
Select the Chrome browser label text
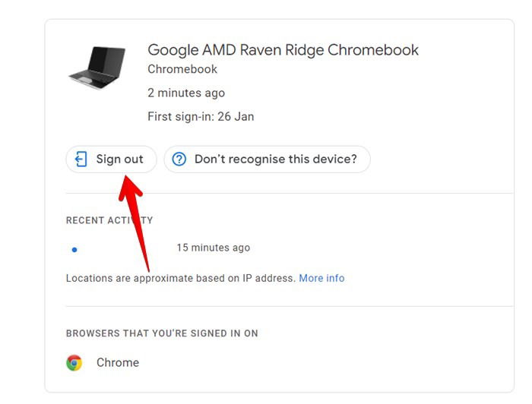coord(118,362)
